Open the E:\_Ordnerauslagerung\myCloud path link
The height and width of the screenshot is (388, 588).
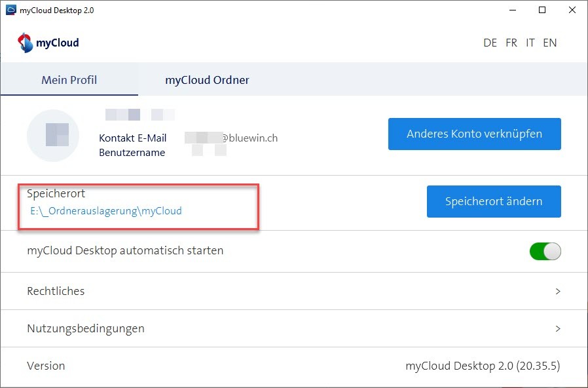[106, 211]
